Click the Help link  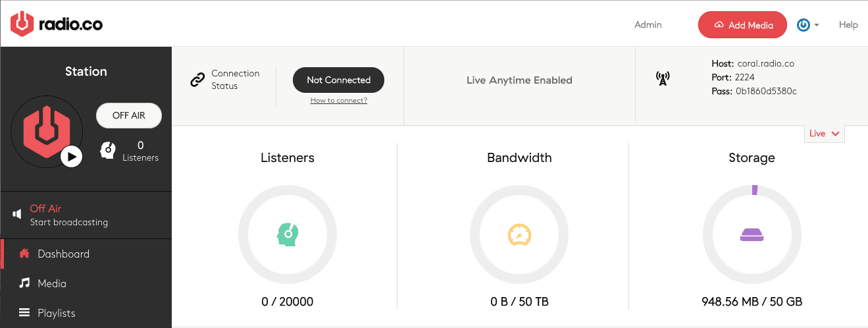[848, 25]
